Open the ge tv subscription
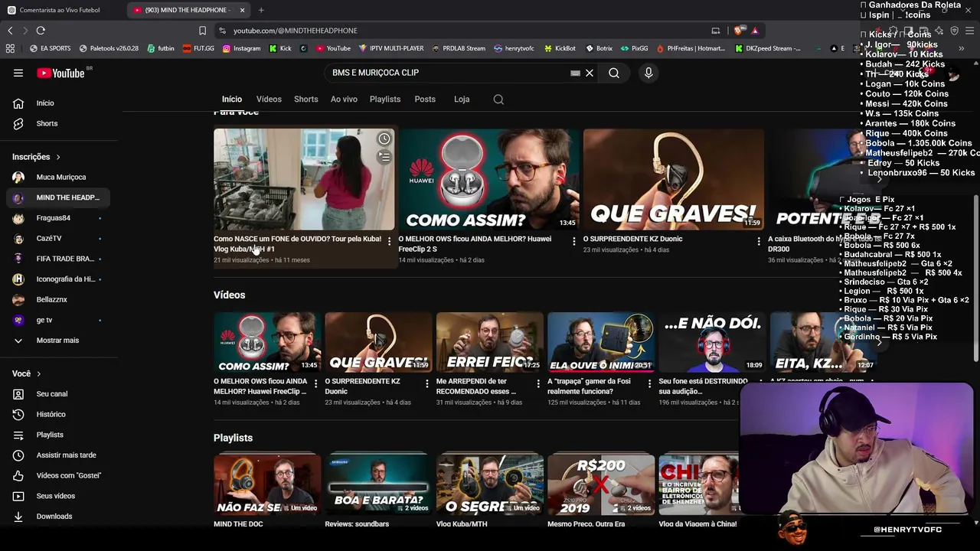Image resolution: width=980 pixels, height=551 pixels. (x=57, y=320)
